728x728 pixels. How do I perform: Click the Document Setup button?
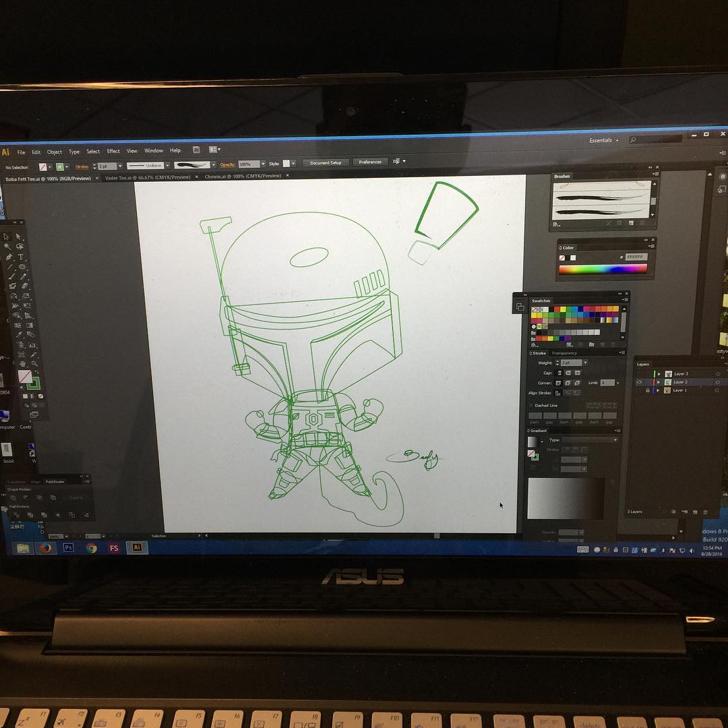tap(326, 163)
